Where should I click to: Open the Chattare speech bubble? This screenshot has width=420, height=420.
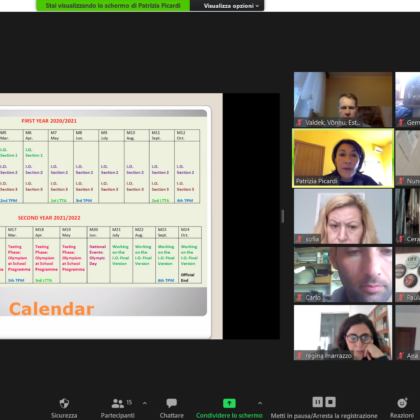(172, 403)
